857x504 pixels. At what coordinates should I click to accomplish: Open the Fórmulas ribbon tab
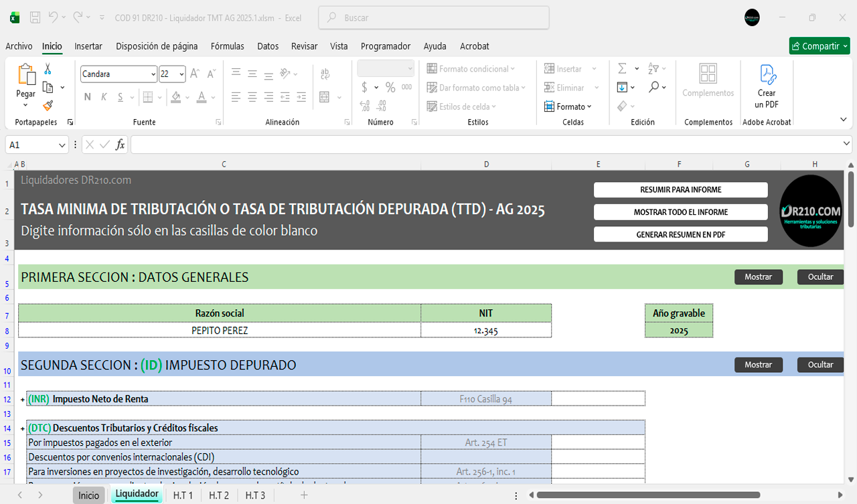tap(227, 46)
